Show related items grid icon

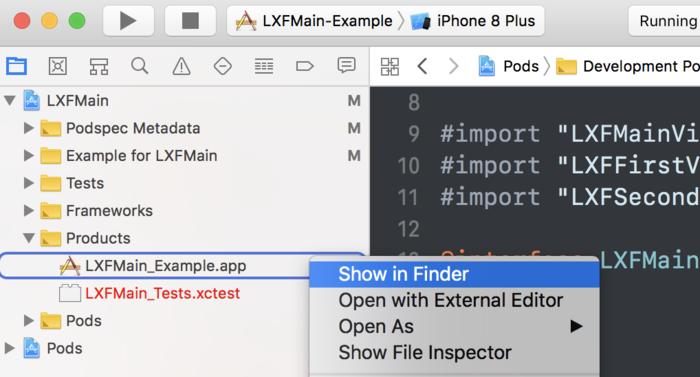tap(390, 67)
